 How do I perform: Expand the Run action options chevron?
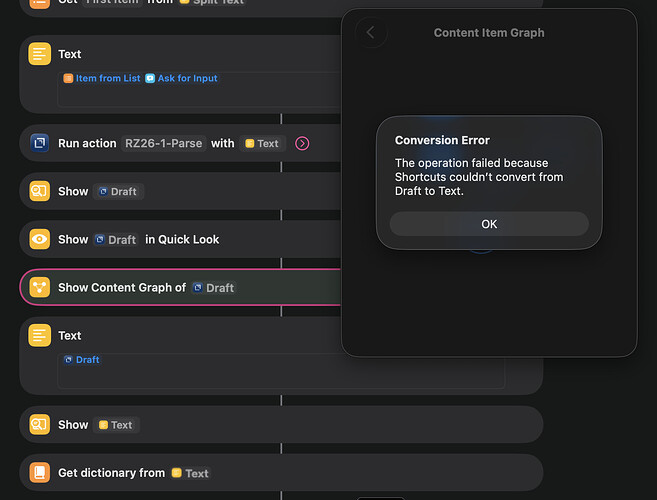tap(302, 143)
